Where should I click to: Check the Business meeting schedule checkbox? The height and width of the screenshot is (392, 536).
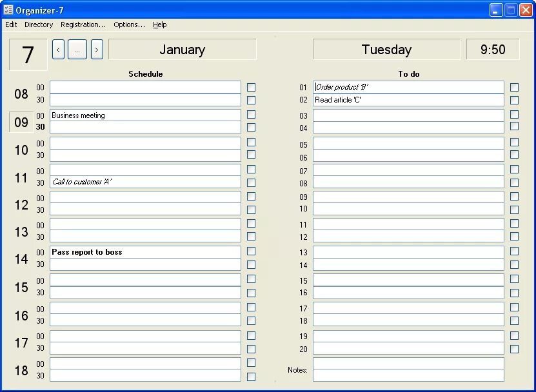[252, 115]
